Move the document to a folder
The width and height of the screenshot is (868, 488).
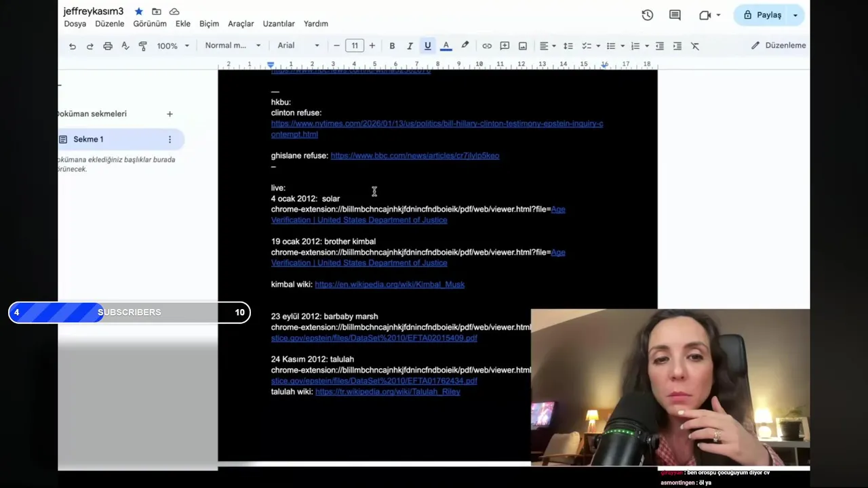point(157,12)
